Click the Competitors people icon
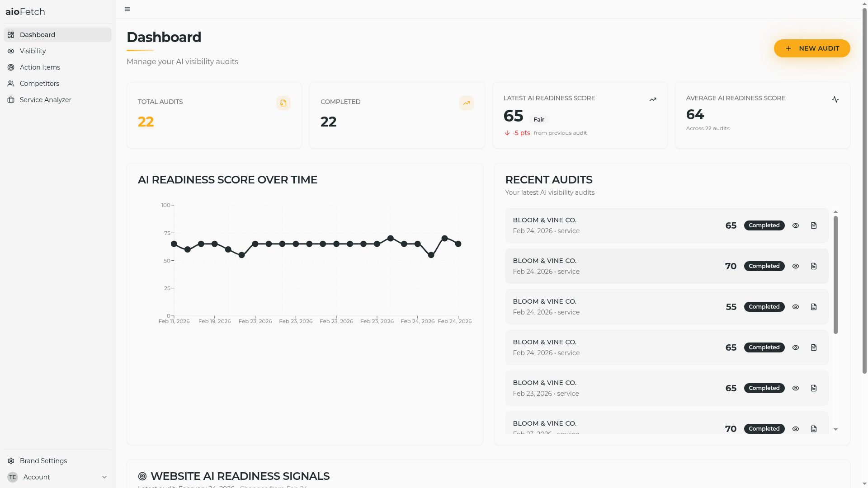Image resolution: width=868 pixels, height=488 pixels. pyautogui.click(x=11, y=83)
